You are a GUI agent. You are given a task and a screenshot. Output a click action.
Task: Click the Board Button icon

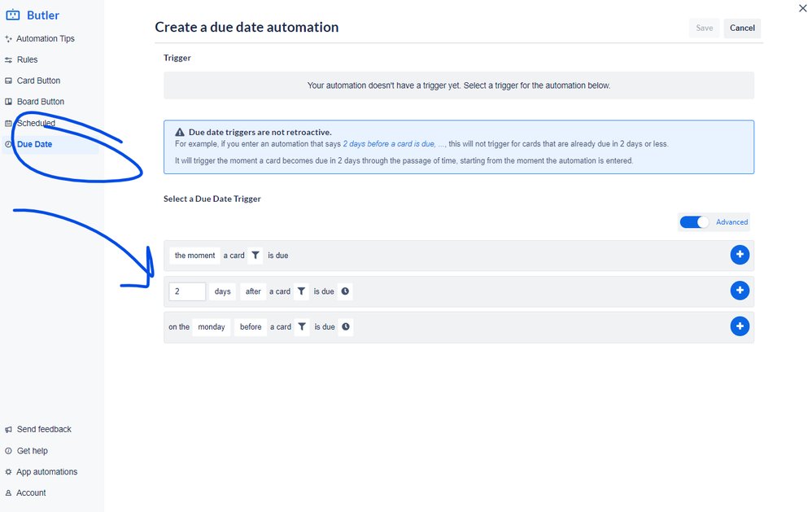[9, 101]
